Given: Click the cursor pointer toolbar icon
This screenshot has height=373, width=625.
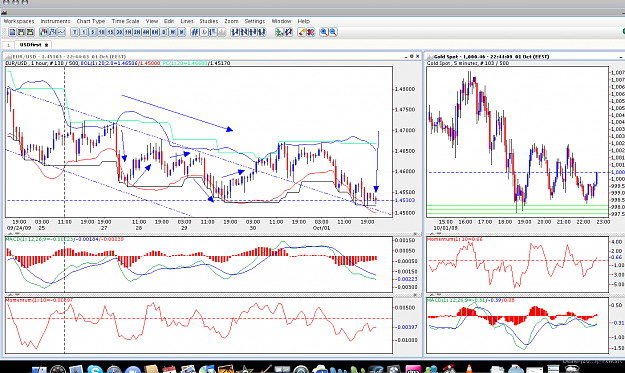Looking at the screenshot, I should pyautogui.click(x=203, y=32).
